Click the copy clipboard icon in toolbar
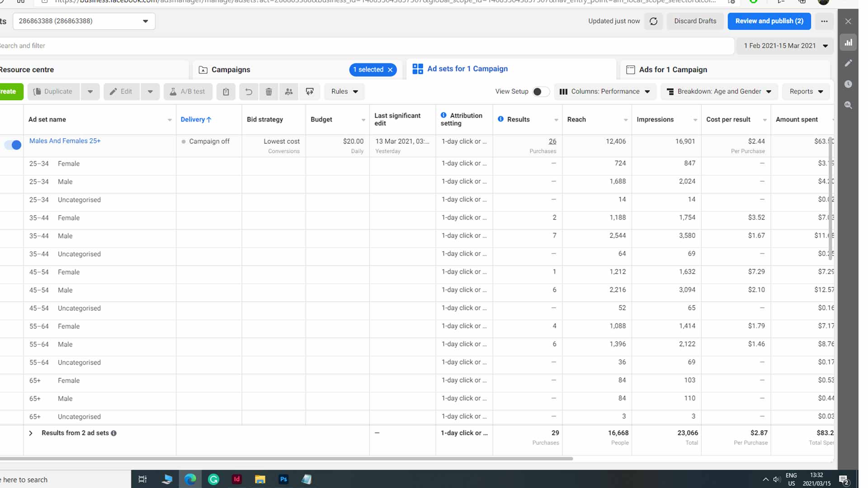868x488 pixels. tap(226, 92)
